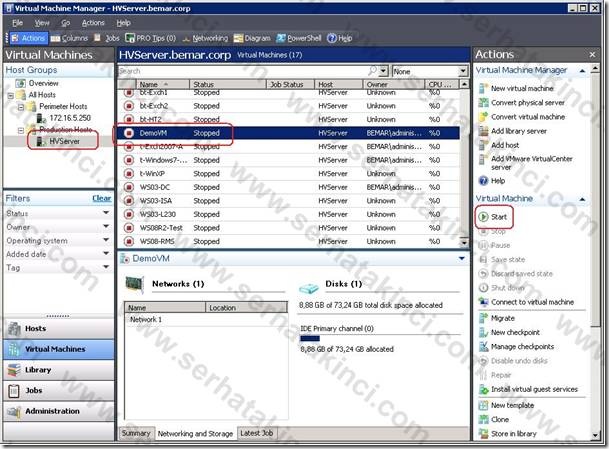Collapse the Virtual Machine actions section
The height and width of the screenshot is (449, 609).
click(x=582, y=199)
